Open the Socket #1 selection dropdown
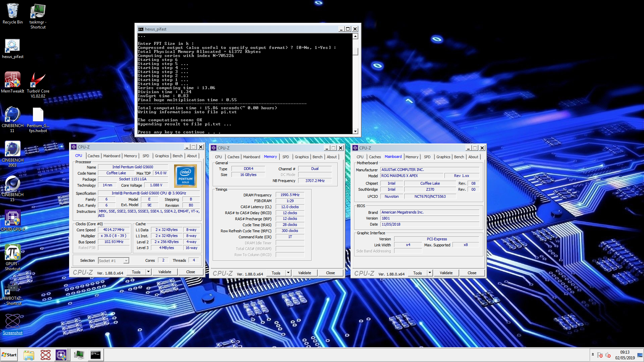644x362 pixels. (x=113, y=261)
